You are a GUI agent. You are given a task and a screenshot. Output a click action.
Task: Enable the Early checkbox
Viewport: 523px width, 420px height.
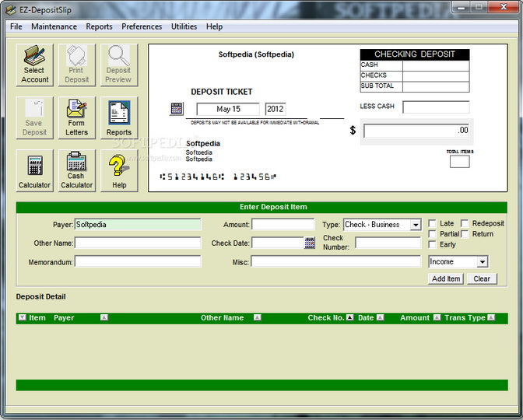tap(432, 245)
